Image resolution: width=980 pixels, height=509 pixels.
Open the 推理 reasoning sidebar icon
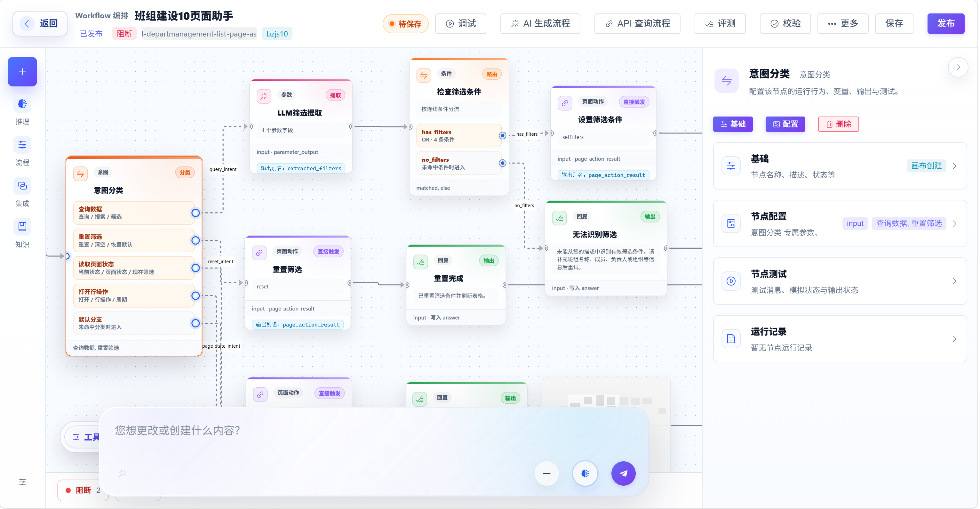click(x=22, y=104)
